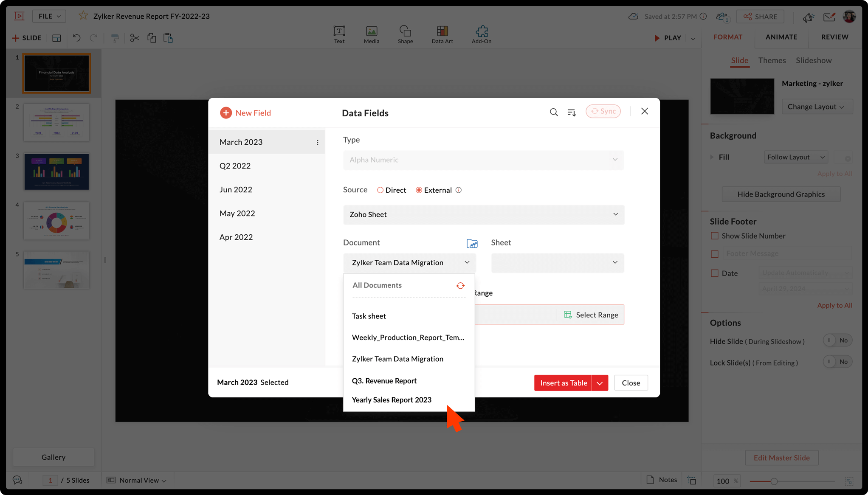Viewport: 868px width, 495px height.
Task: Add a New Field
Action: [245, 113]
